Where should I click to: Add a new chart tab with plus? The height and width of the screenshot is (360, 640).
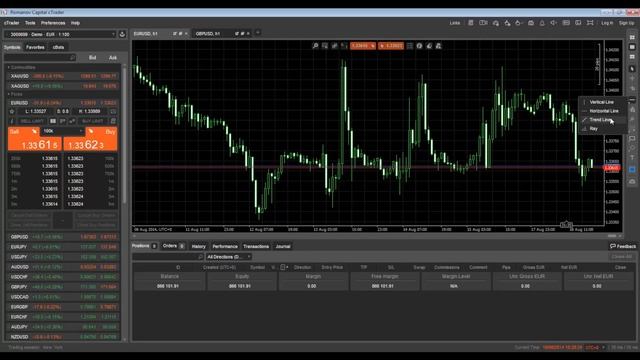click(258, 33)
